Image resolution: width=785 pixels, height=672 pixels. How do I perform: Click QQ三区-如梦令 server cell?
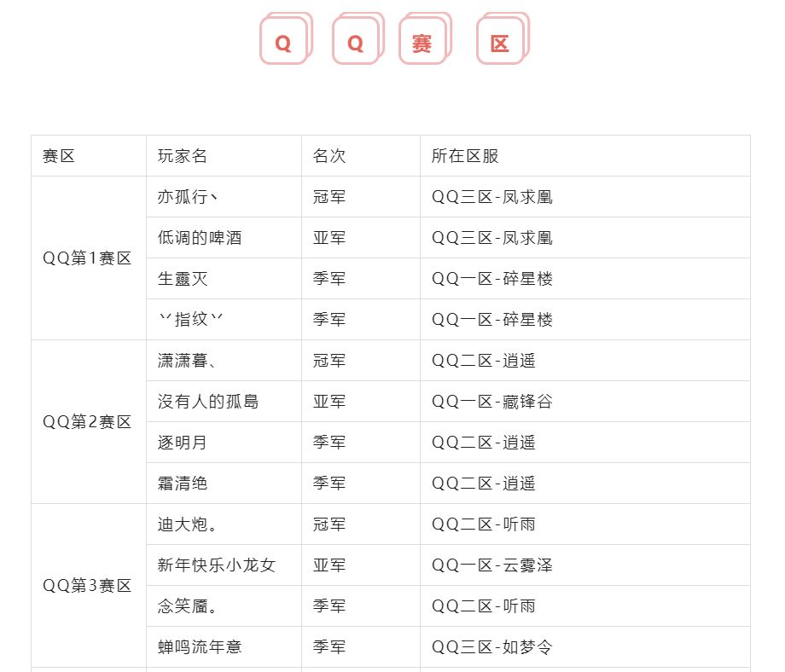tap(492, 647)
